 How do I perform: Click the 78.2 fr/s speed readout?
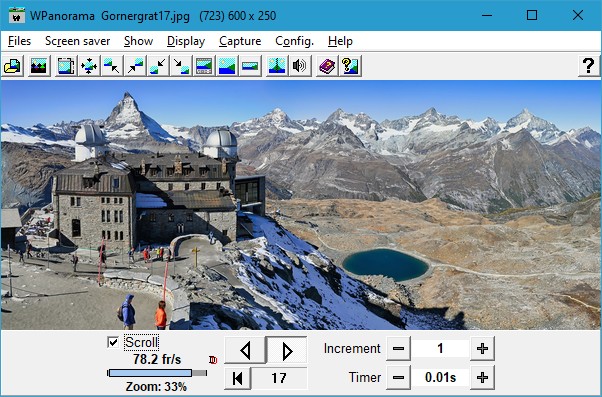pyautogui.click(x=157, y=359)
